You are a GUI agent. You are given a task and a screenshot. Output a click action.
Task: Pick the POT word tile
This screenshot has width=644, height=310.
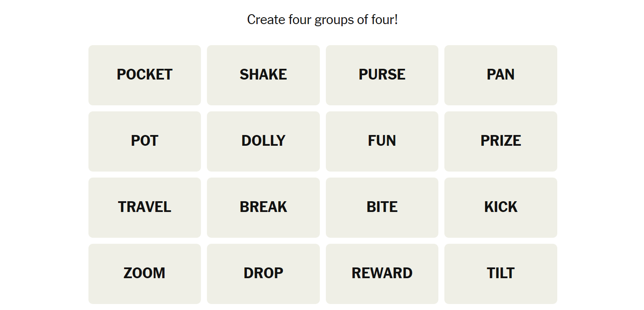coord(145,141)
